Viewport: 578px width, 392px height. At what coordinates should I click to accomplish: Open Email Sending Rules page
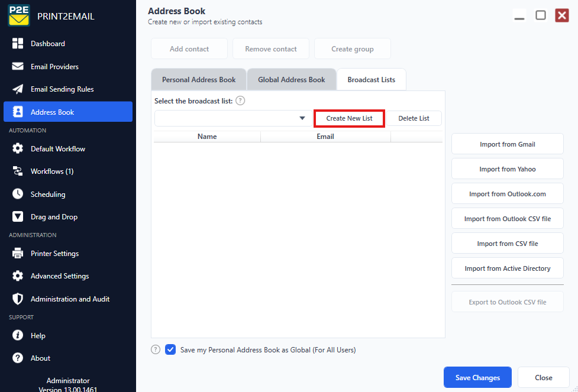pos(68,89)
